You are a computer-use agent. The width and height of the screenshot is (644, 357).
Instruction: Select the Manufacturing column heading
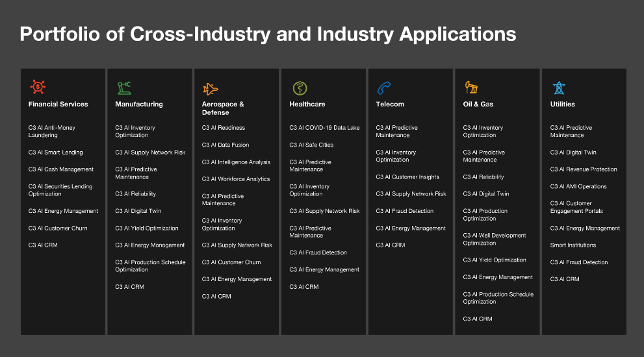[x=139, y=105]
